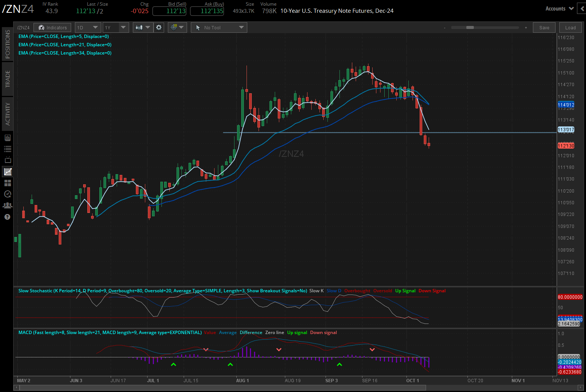Open the TV live news icon
This screenshot has width=586, height=392.
click(x=8, y=160)
